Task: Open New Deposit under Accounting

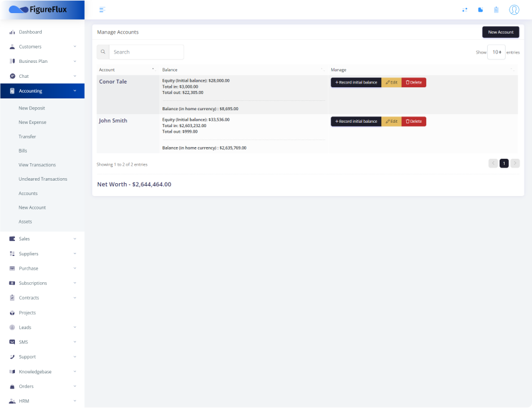Action: point(32,108)
